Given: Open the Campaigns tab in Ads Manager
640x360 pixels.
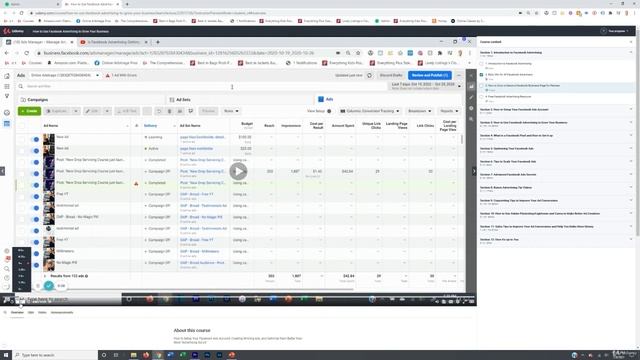Looking at the screenshot, I should (91, 100).
